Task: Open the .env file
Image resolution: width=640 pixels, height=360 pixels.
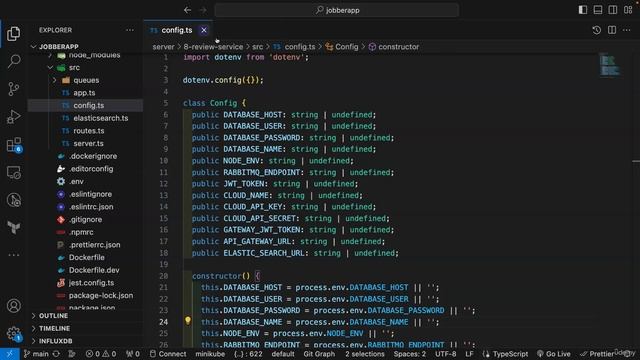Action: [x=76, y=181]
